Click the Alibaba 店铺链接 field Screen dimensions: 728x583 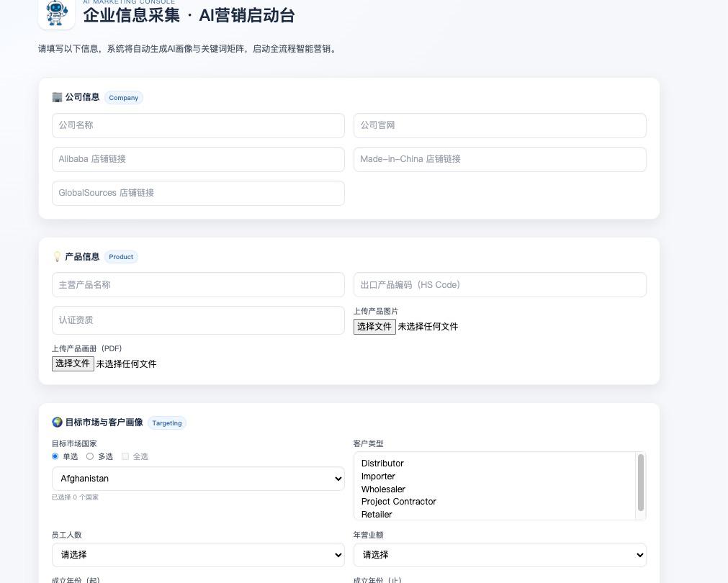(198, 159)
